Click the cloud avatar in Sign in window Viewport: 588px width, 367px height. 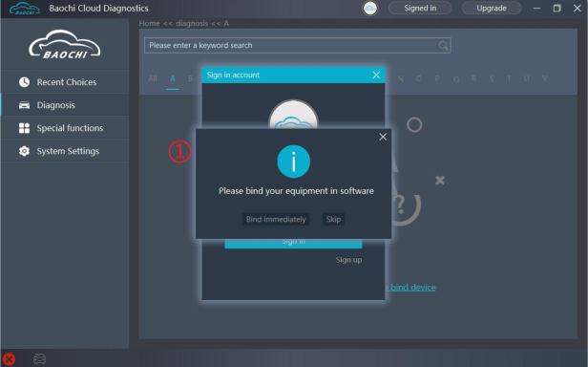pyautogui.click(x=293, y=115)
